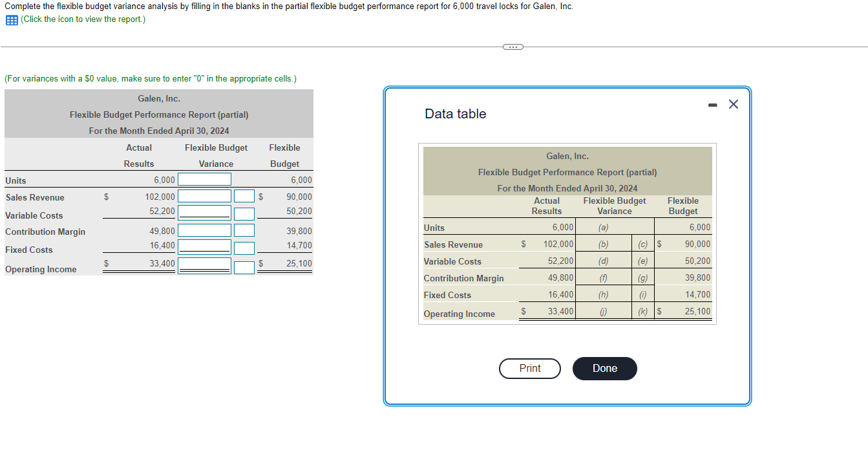The width and height of the screenshot is (868, 476).
Task: Click the Contribution Margin label in left report
Action: [x=45, y=232]
